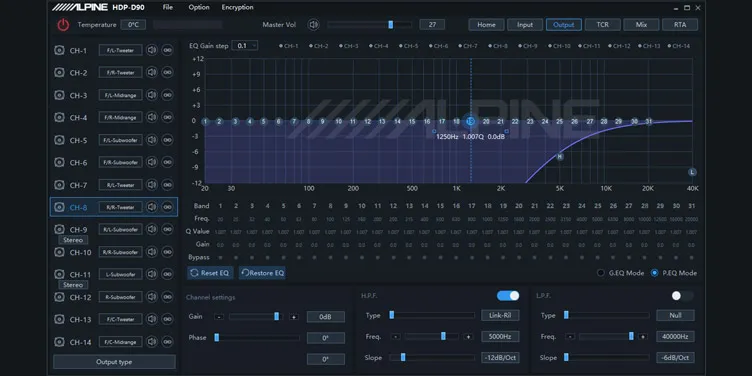The width and height of the screenshot is (752, 376).
Task: Turn on the L.P.F. switch
Action: click(x=682, y=295)
